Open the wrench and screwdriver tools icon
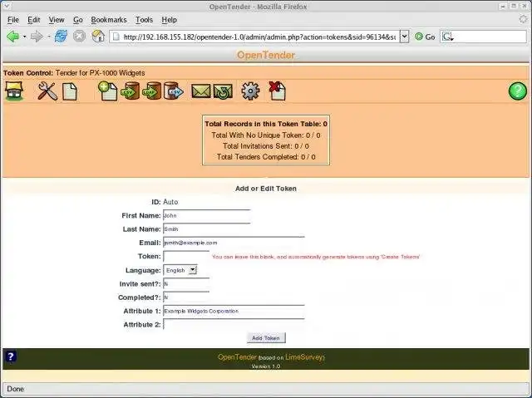This screenshot has height=398, width=532. pyautogui.click(x=47, y=91)
